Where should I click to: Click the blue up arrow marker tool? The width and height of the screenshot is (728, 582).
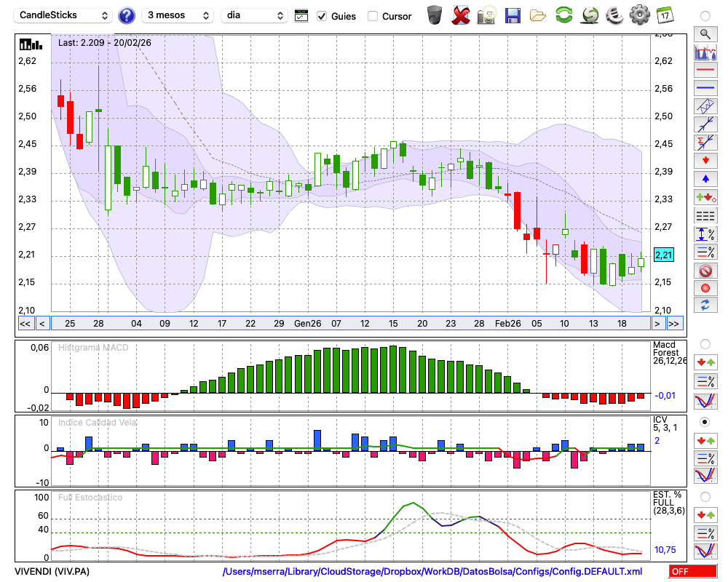coord(705,179)
